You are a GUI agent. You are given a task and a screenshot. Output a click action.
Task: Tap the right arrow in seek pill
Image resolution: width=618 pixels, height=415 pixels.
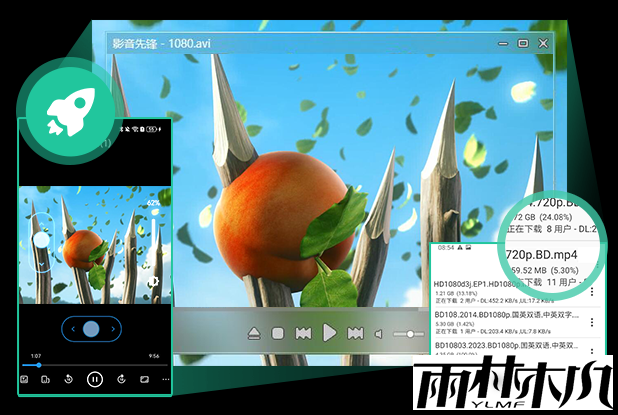(113, 328)
